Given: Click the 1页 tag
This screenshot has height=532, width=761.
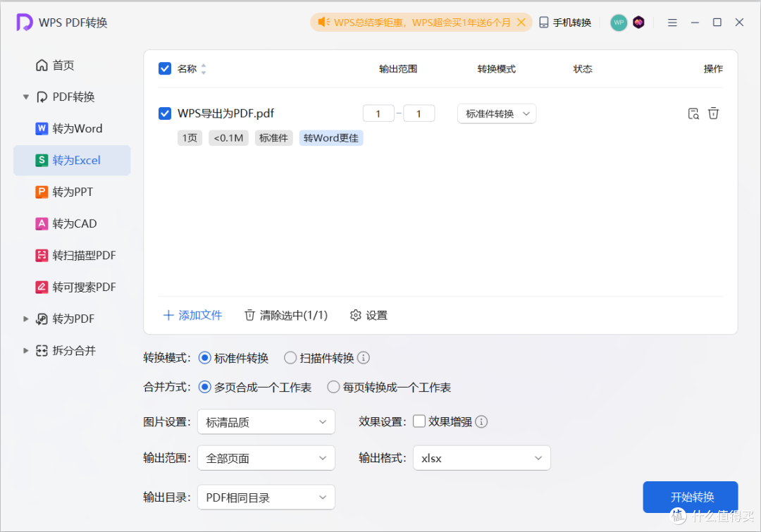Looking at the screenshot, I should point(190,138).
